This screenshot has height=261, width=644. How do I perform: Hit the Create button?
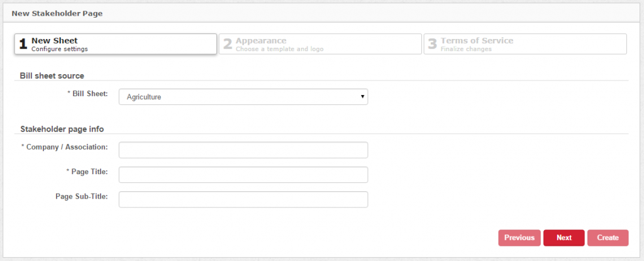coord(608,238)
